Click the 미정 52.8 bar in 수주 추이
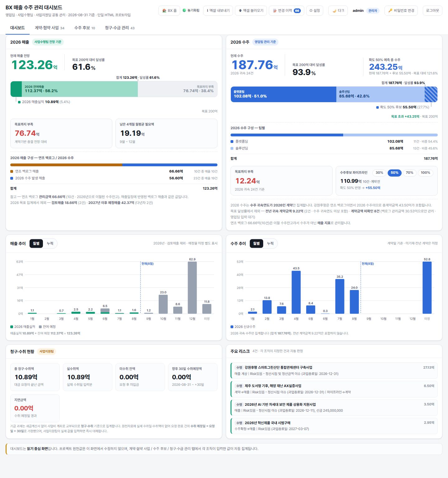Viewport: 448px width, 478px height. [427, 287]
